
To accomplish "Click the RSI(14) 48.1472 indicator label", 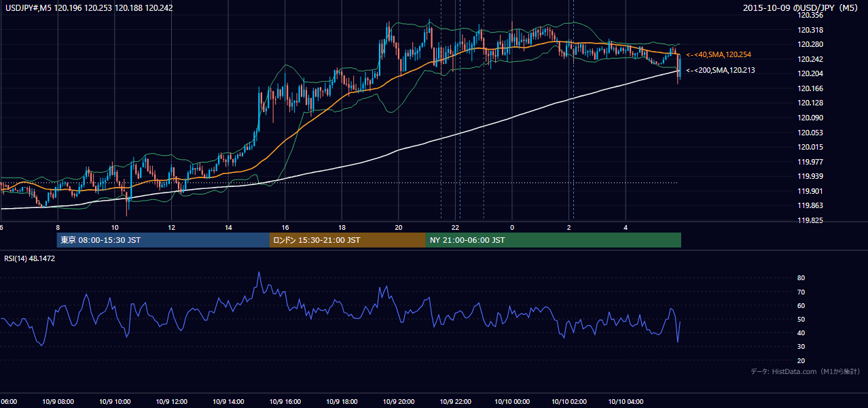I will pos(31,258).
